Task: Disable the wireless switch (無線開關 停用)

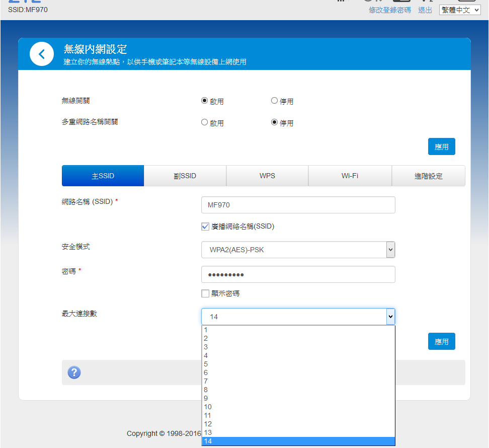Action: pos(275,101)
